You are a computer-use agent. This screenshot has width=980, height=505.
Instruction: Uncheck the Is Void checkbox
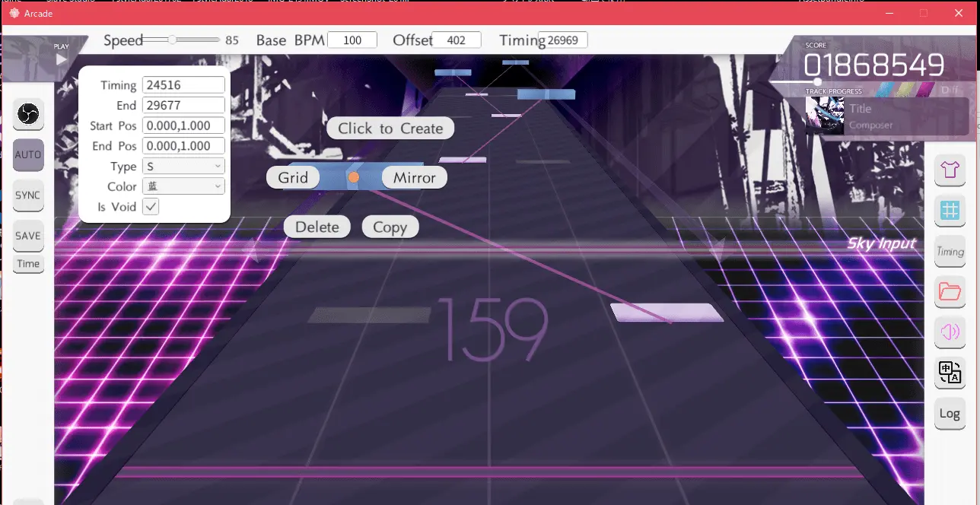tap(151, 207)
